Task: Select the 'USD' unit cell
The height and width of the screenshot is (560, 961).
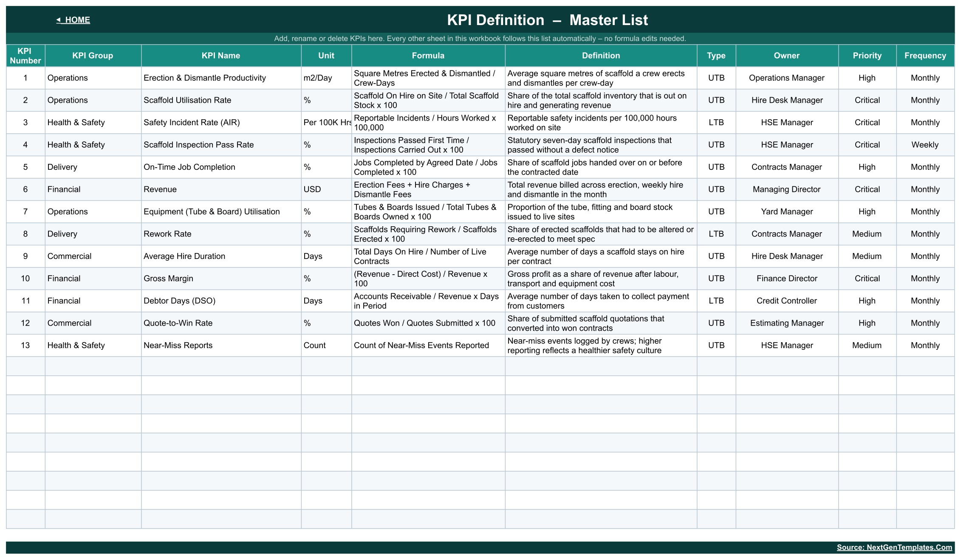Action: [x=326, y=189]
